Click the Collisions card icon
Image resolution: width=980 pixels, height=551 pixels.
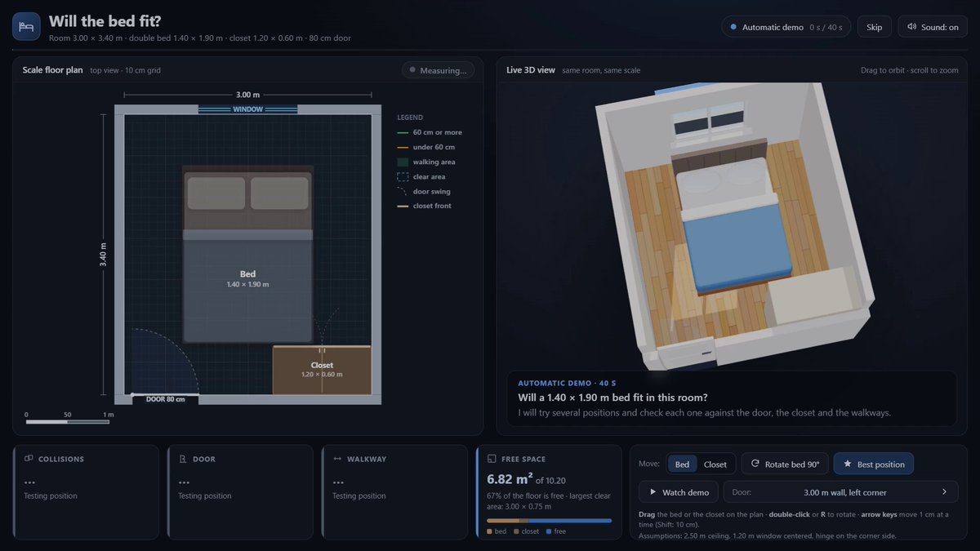29,459
